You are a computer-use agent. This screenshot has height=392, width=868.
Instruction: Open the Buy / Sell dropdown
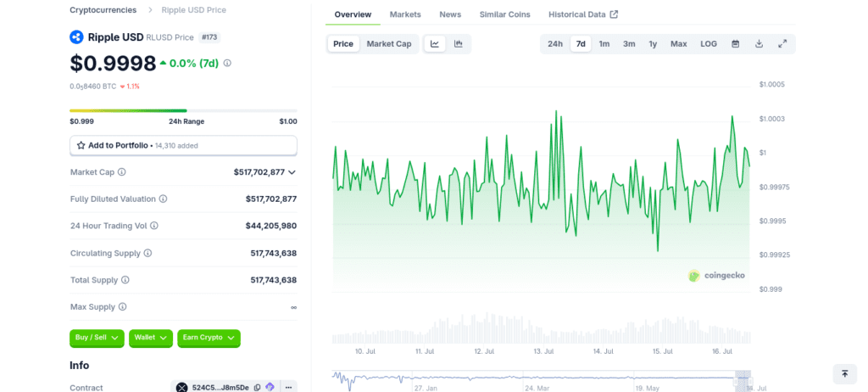pyautogui.click(x=97, y=338)
